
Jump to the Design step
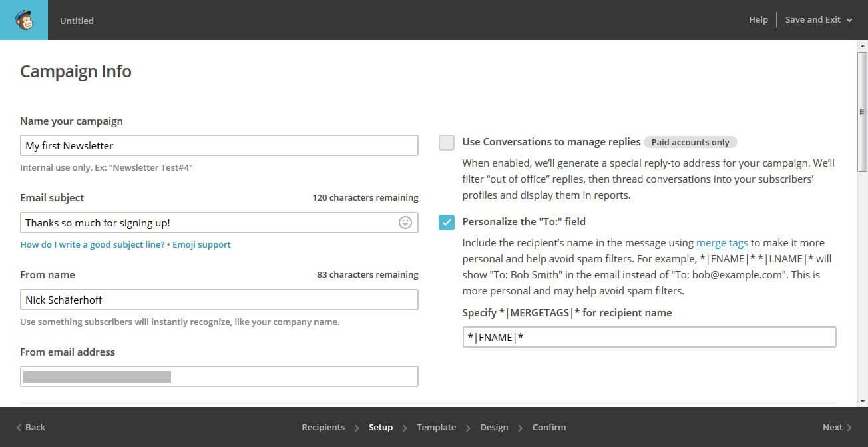494,427
